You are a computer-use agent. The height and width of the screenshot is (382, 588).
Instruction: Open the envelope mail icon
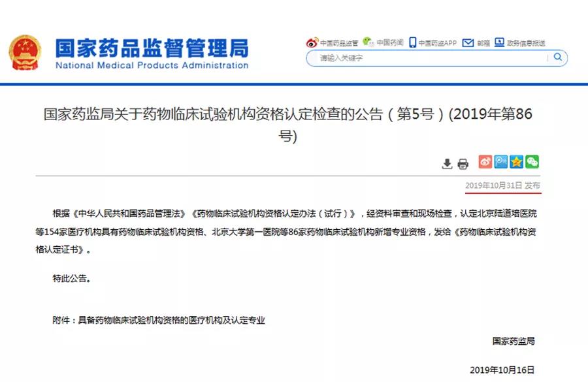[468, 42]
